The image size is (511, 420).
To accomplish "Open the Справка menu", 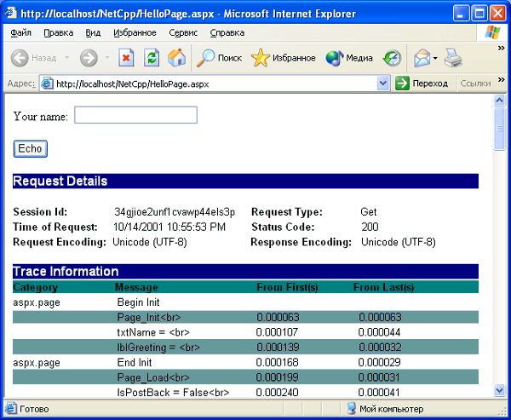I will point(227,32).
